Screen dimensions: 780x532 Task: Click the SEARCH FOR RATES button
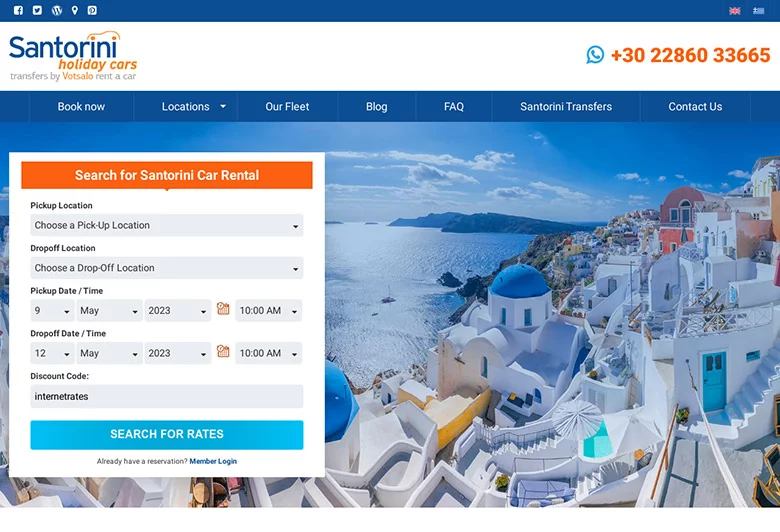pyautogui.click(x=167, y=434)
